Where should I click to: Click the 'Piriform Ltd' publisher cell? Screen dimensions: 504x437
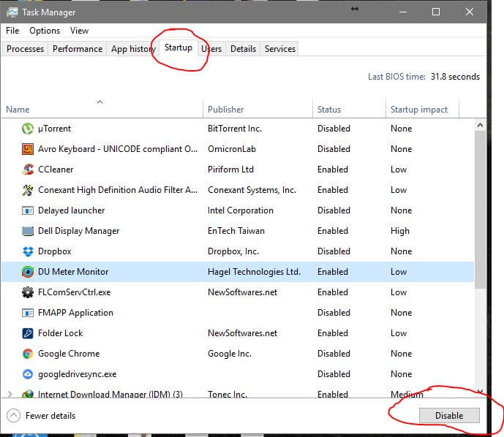point(230,170)
